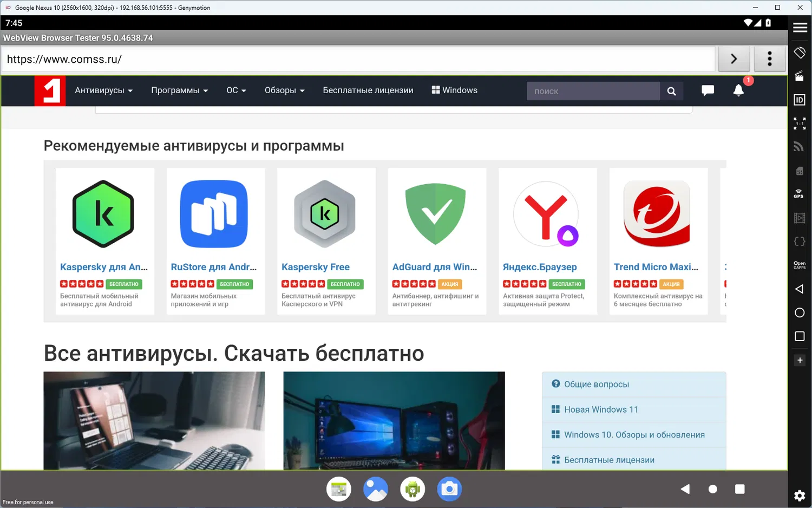Click the site search magnifier button

[671, 91]
